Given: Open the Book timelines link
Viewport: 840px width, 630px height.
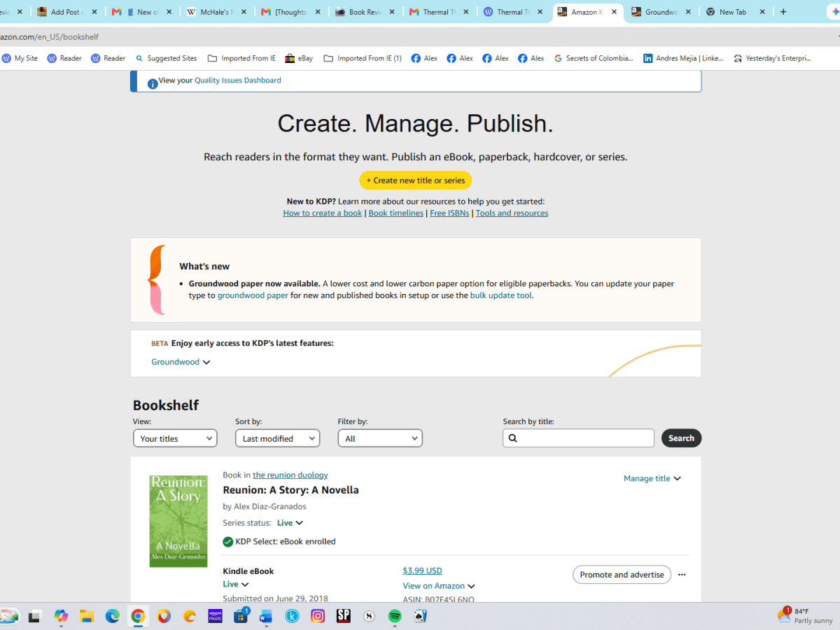Looking at the screenshot, I should point(396,213).
